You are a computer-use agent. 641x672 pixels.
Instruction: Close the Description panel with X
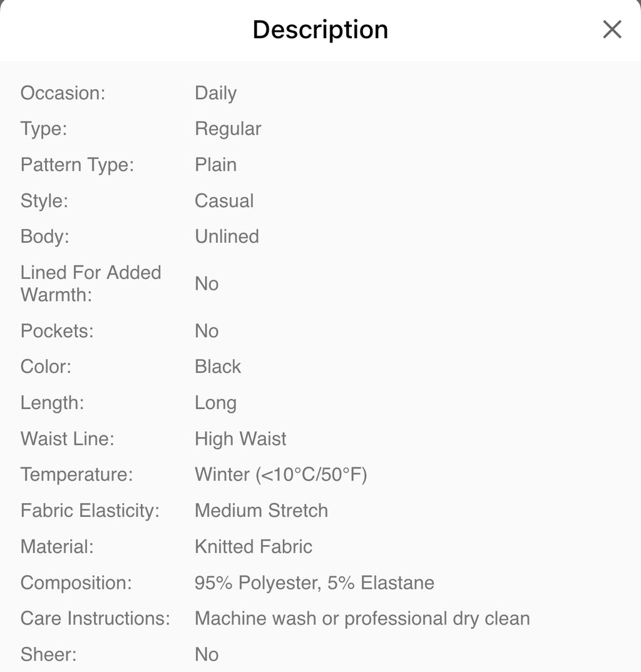(x=612, y=29)
